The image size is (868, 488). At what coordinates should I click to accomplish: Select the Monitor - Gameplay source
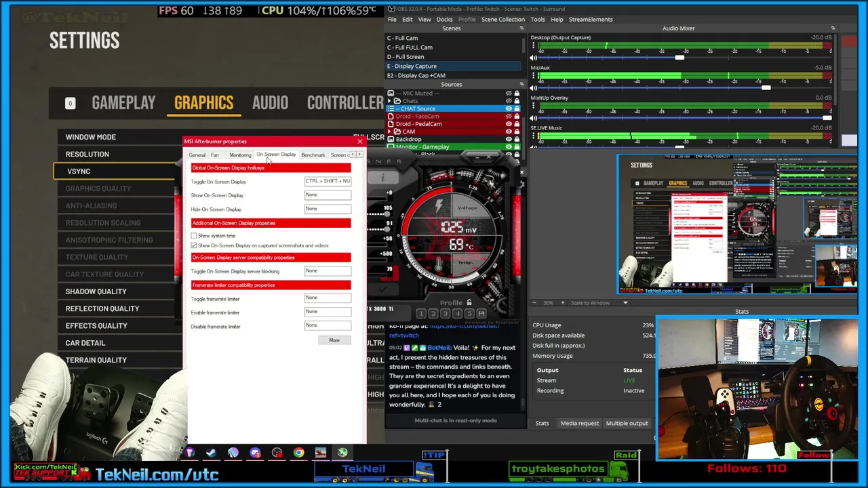[453, 147]
